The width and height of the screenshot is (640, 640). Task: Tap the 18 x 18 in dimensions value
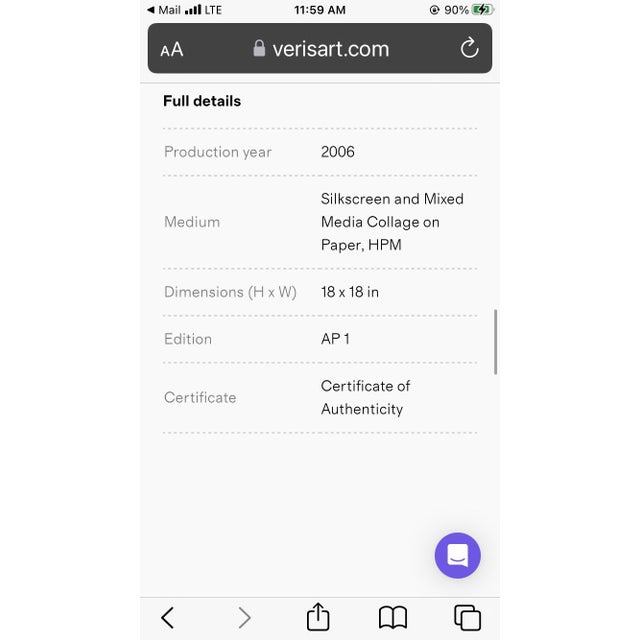pyautogui.click(x=350, y=292)
